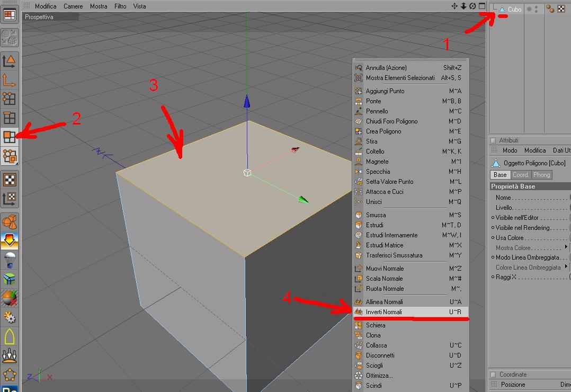Switch to the Phong tab
The height and width of the screenshot is (392, 571).
(541, 175)
